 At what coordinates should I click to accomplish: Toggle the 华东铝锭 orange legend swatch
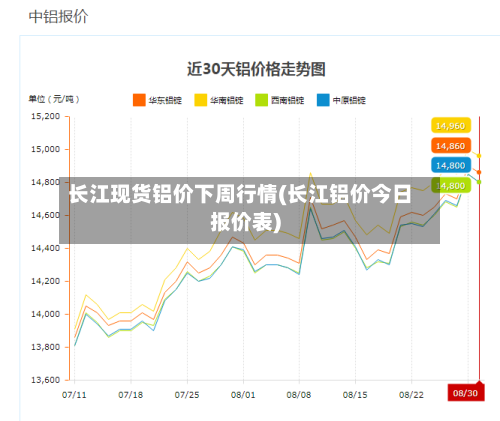click(x=139, y=100)
